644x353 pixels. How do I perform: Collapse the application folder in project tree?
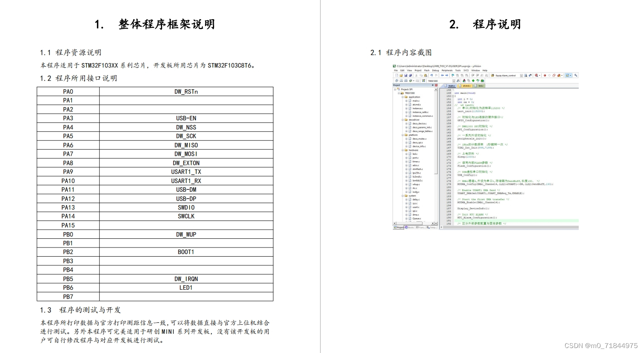click(402, 97)
